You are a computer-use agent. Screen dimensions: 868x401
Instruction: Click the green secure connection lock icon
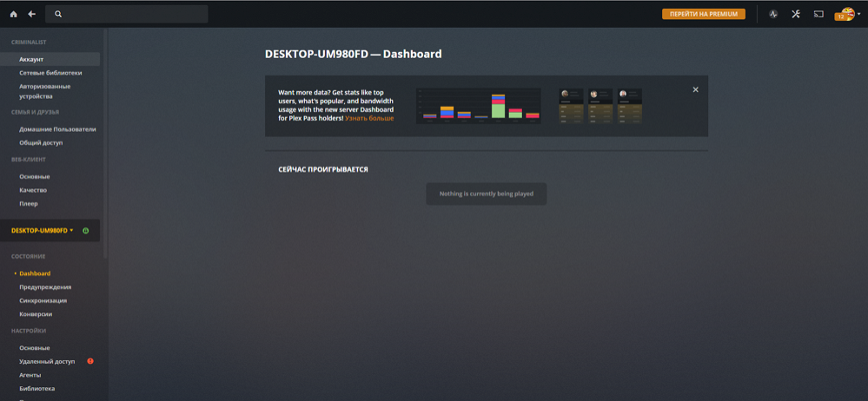tap(85, 230)
